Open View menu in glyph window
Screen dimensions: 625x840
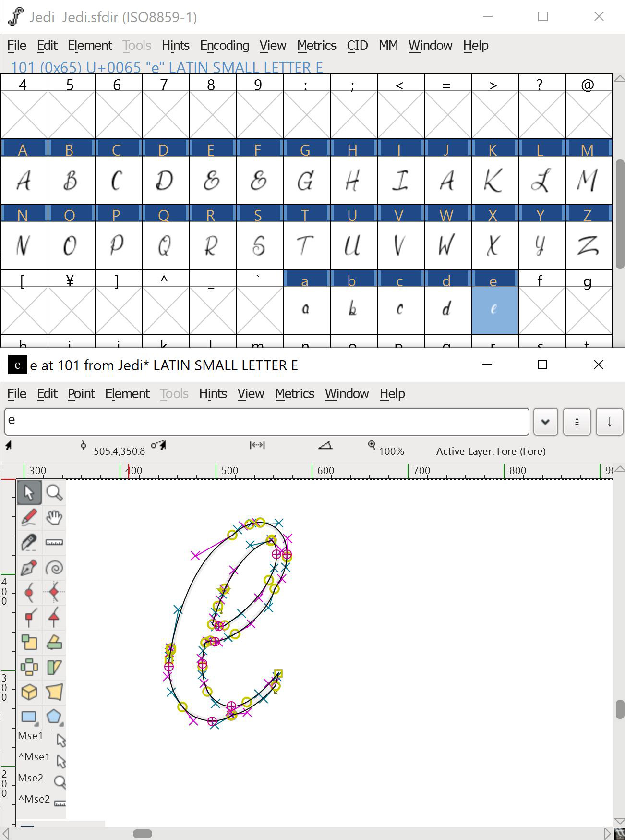coord(251,394)
